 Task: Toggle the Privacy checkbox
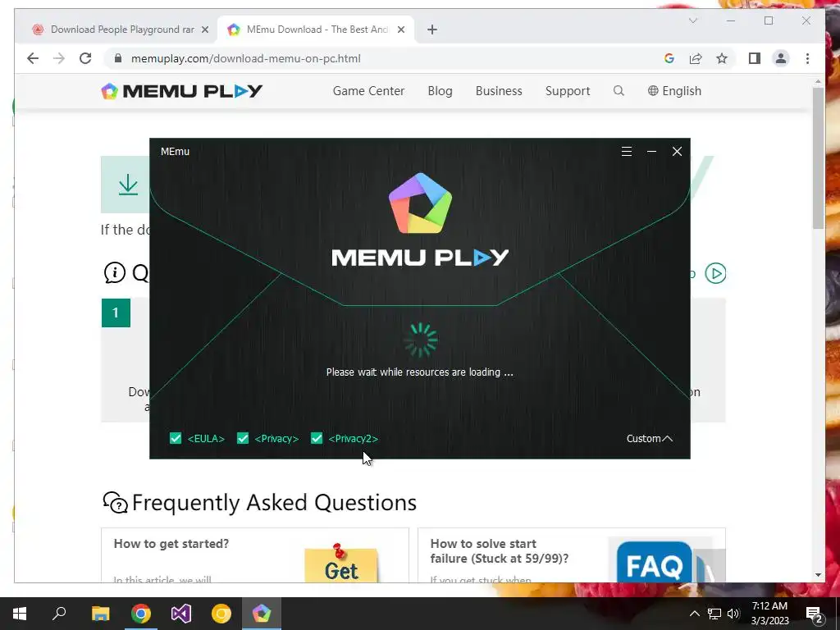point(243,438)
